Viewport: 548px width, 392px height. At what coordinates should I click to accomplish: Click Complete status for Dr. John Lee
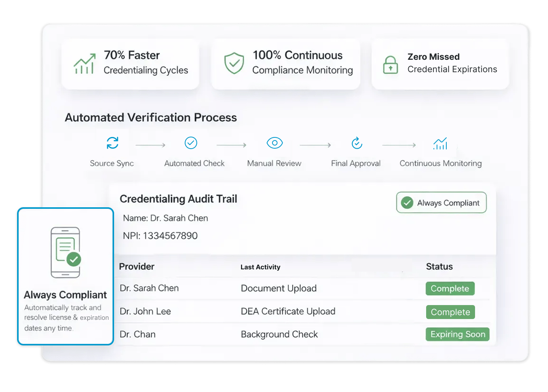[450, 312]
